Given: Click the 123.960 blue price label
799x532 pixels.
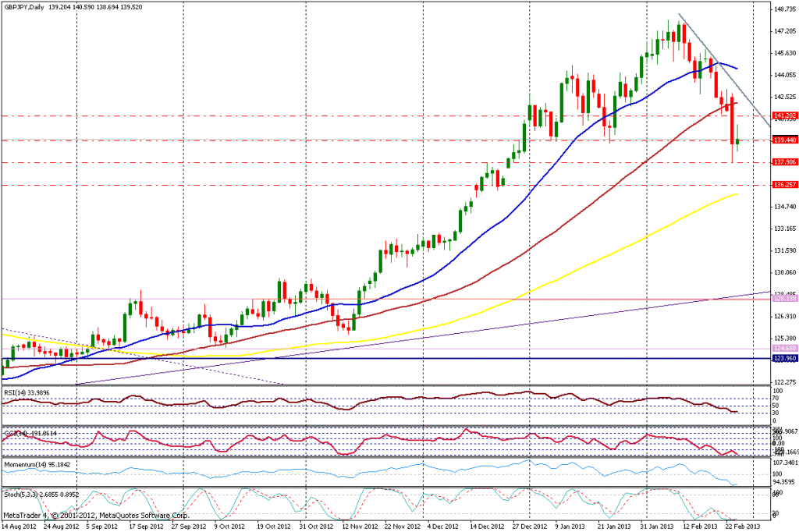Looking at the screenshot, I should coord(783,358).
